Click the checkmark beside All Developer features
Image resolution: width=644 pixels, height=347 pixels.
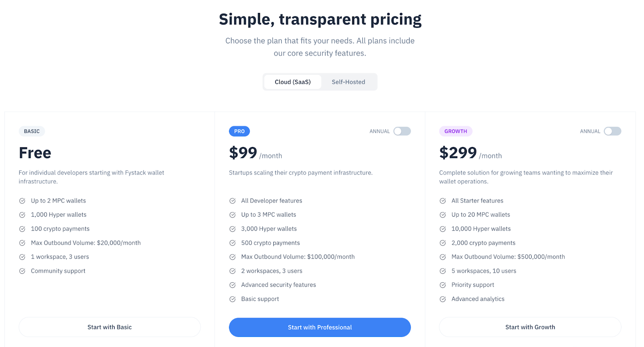click(233, 200)
